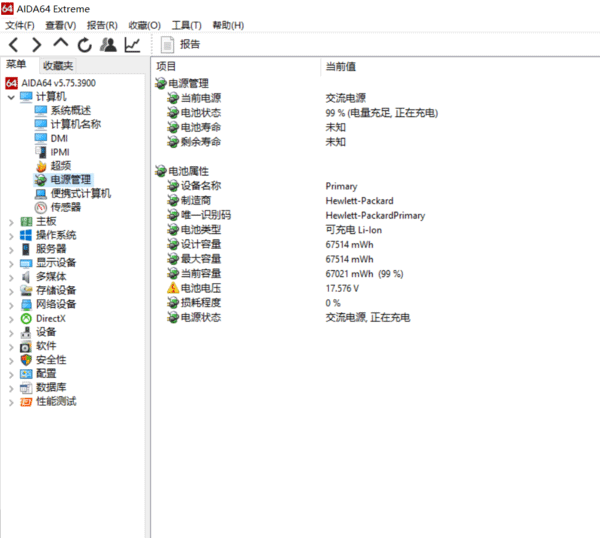Select the 设备 tree item

point(46,332)
